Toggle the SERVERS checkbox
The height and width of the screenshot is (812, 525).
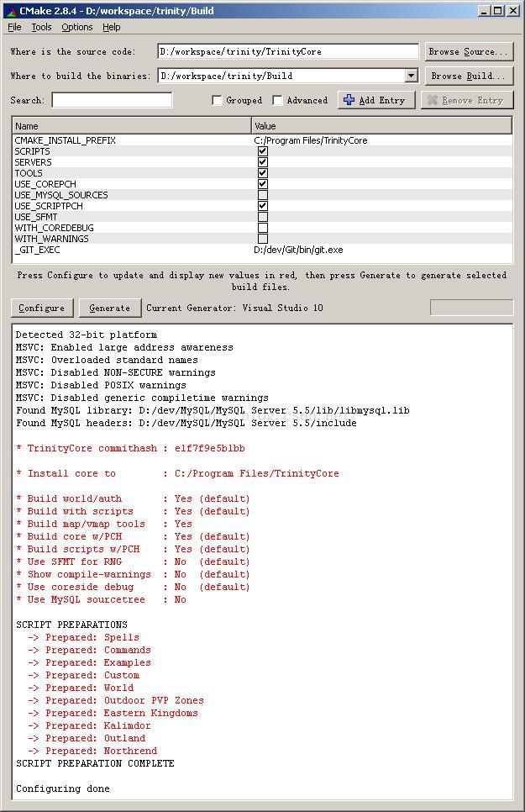click(262, 162)
